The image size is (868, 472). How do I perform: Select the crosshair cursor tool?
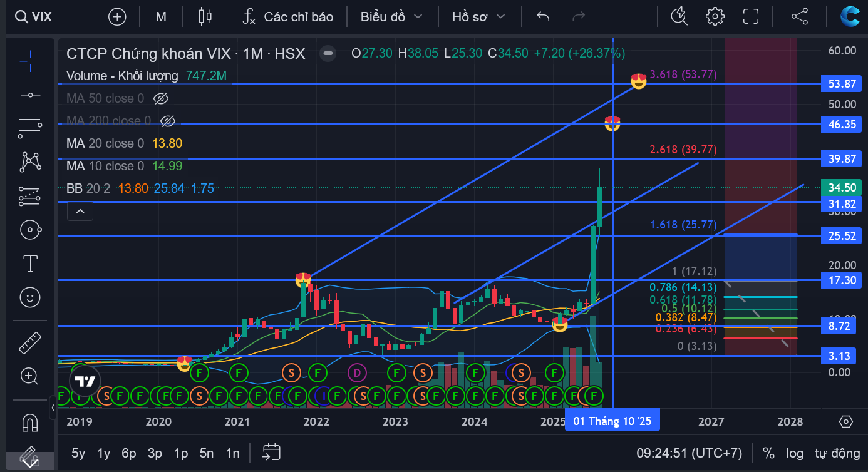pos(30,61)
